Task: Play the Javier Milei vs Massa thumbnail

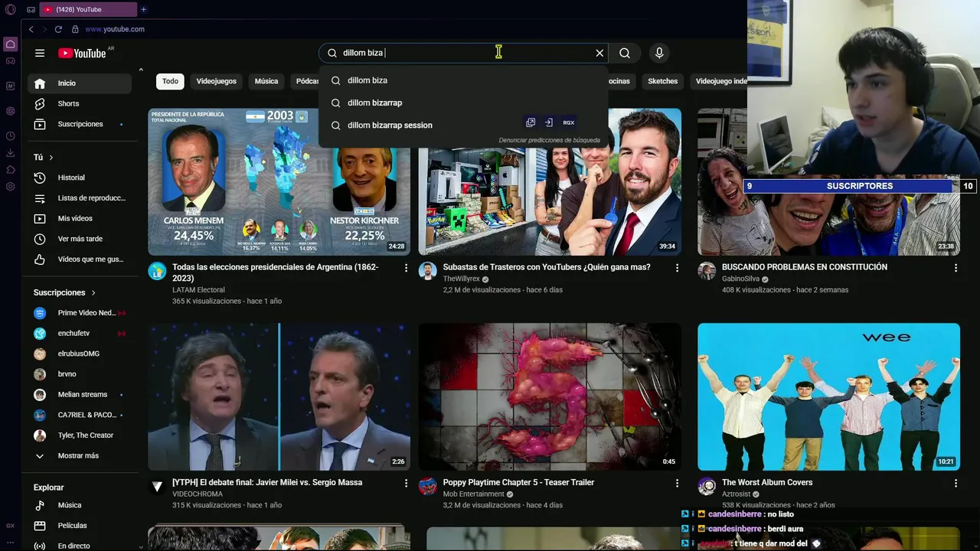Action: (279, 396)
